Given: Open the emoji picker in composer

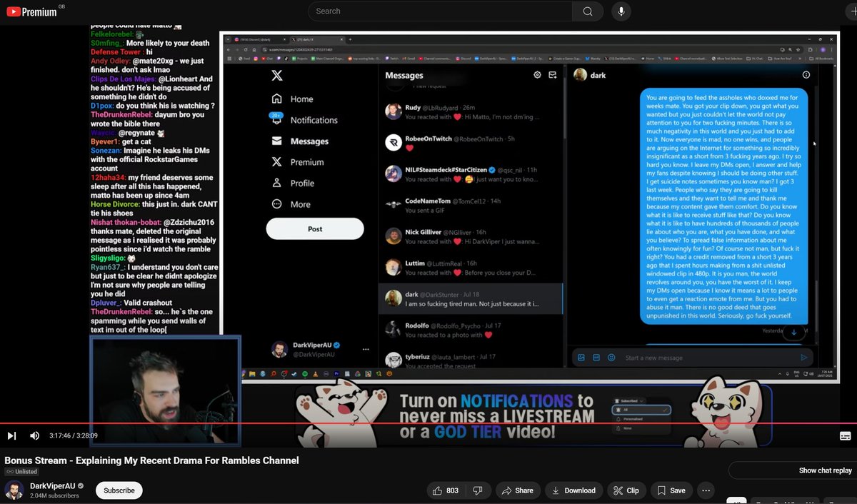Looking at the screenshot, I should click(611, 358).
